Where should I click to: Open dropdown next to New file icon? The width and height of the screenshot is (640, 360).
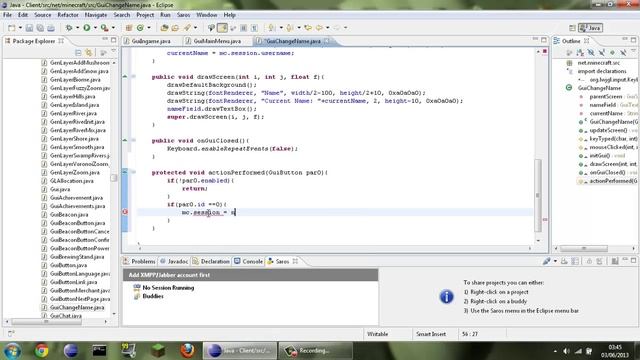coord(20,28)
